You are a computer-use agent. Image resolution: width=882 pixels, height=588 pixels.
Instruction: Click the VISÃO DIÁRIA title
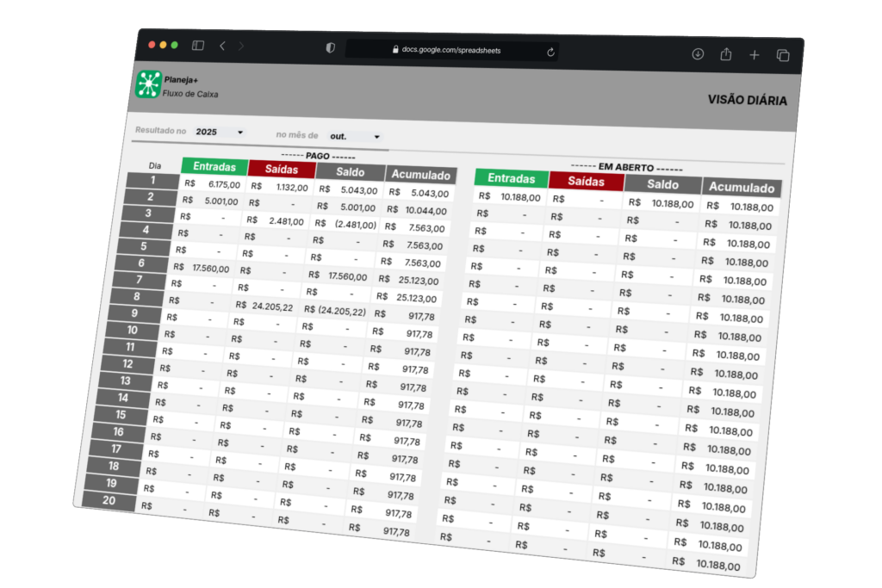click(x=747, y=100)
